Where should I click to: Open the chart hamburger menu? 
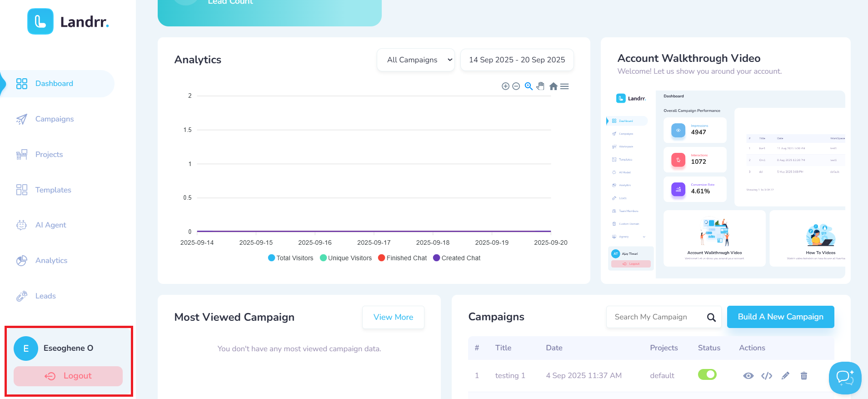pos(564,86)
